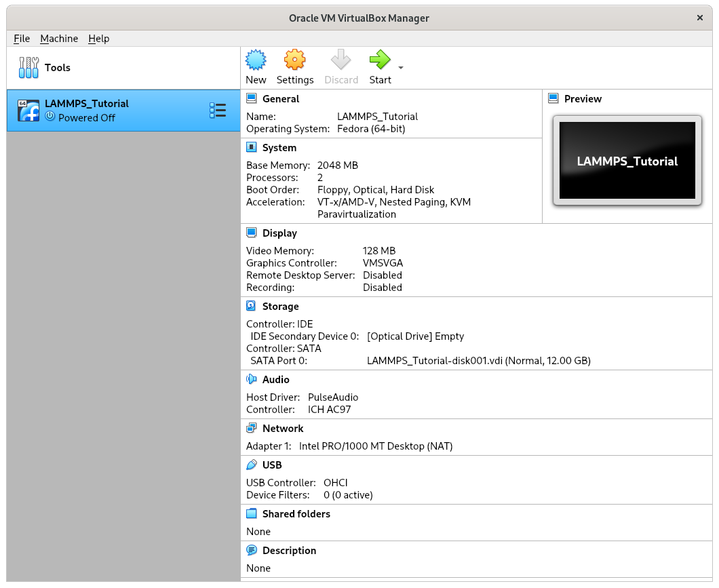Screen dimensions: 719x588
Task: Select the LAMMPS_Tutorial machine in the list
Action: coord(123,111)
